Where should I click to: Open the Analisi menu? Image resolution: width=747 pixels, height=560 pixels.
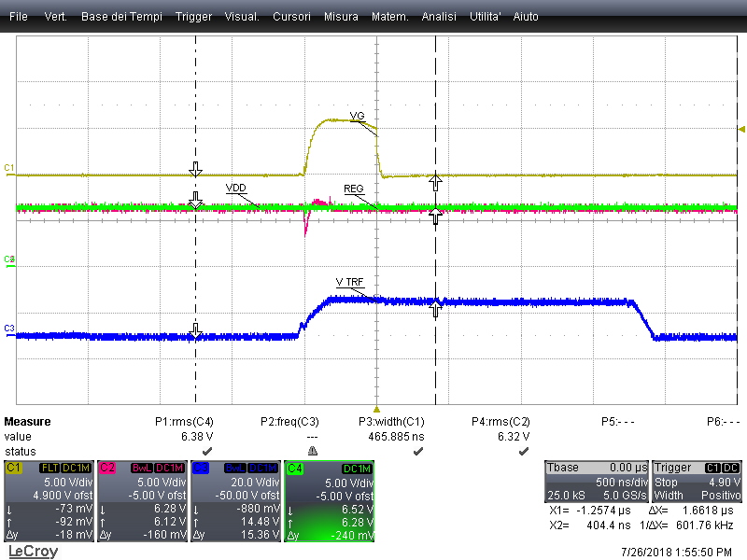coord(439,17)
